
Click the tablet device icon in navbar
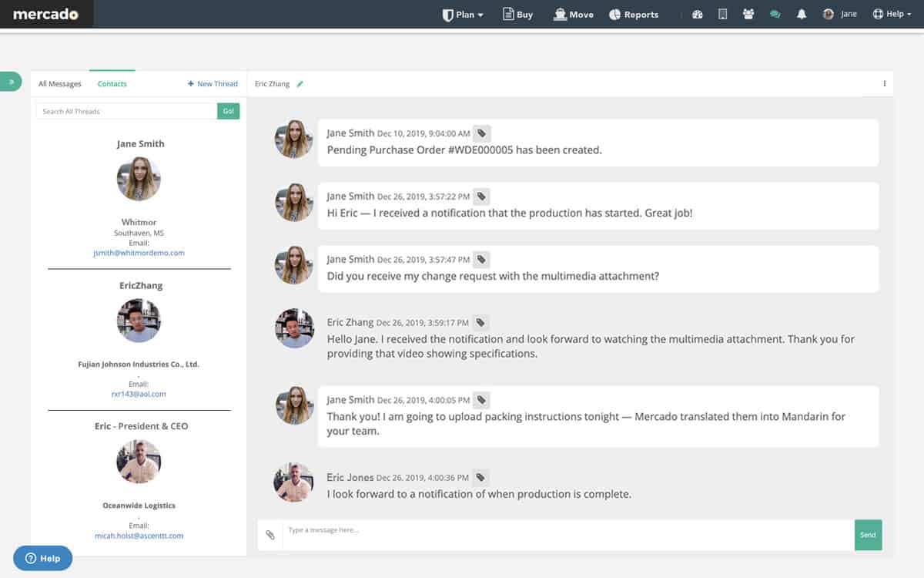(722, 15)
